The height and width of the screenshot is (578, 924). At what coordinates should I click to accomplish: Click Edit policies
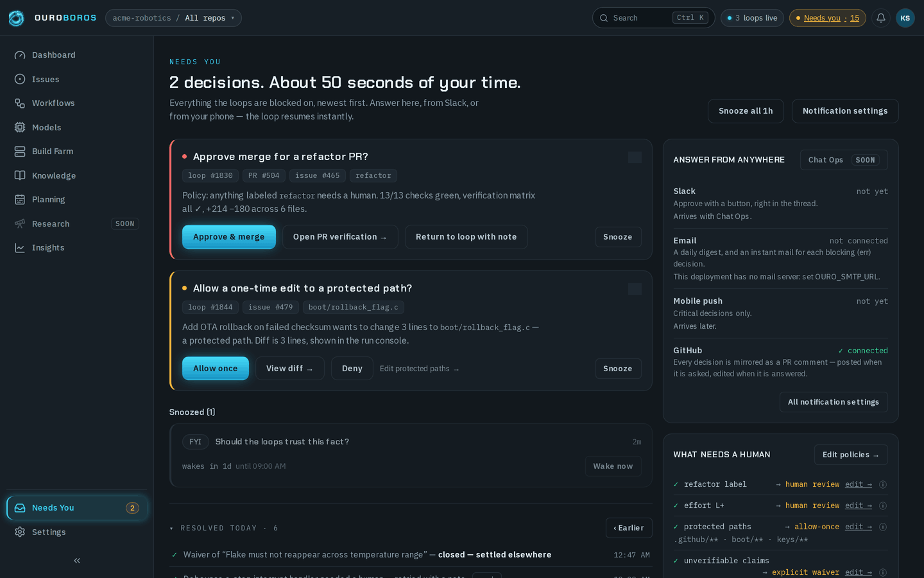851,455
